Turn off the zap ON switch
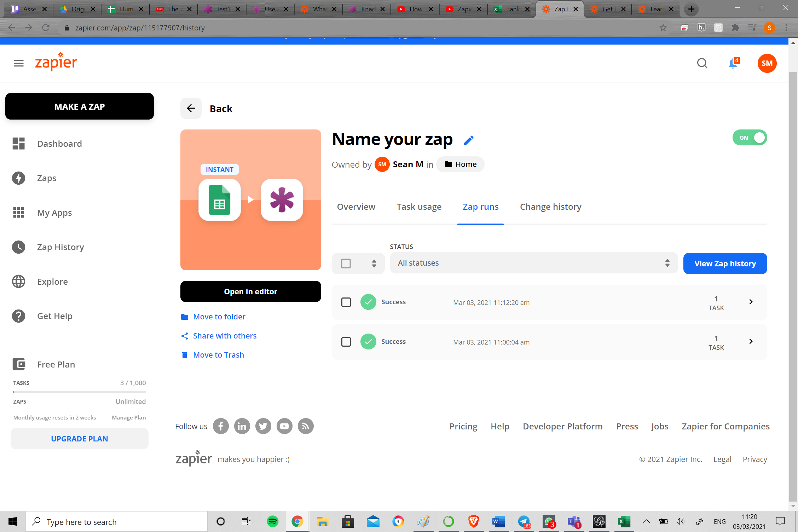Screen dimensions: 798x532 coord(750,138)
